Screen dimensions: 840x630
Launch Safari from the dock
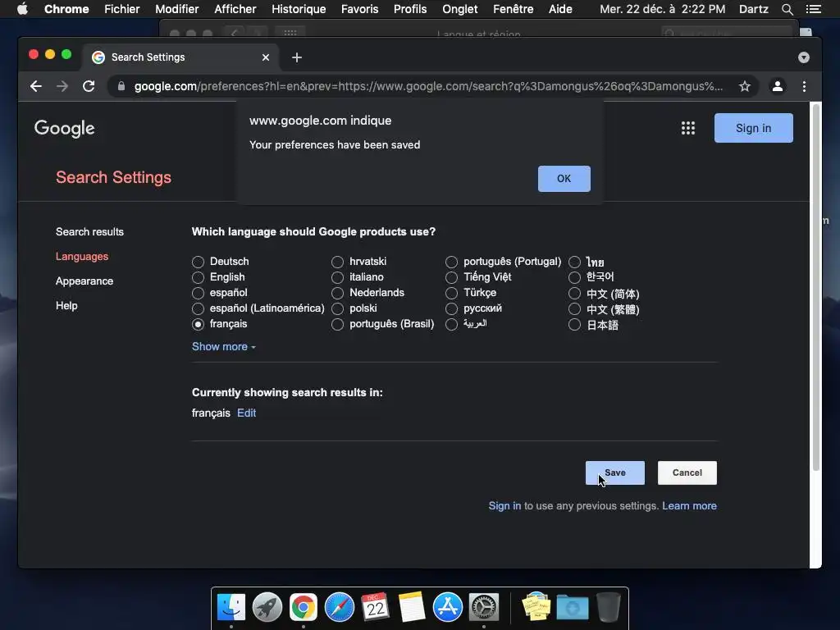point(340,607)
